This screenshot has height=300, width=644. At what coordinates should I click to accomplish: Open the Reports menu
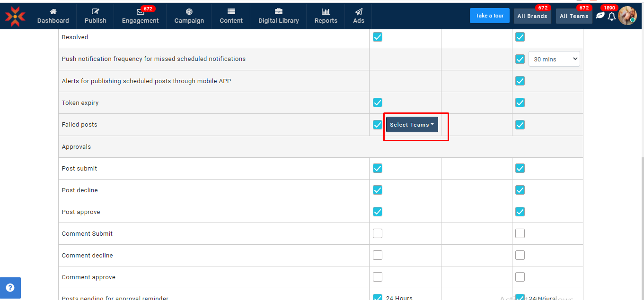point(326,16)
